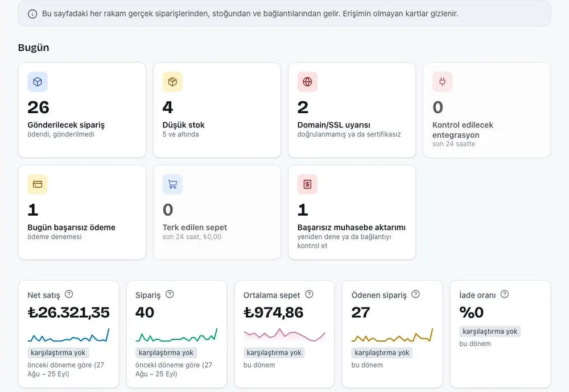Click the info icon in the top banner
This screenshot has width=569, height=392.
(x=32, y=14)
